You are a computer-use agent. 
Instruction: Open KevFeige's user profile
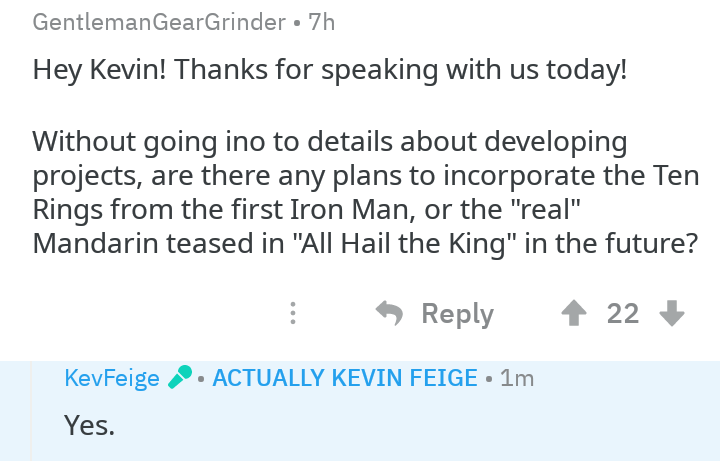pos(111,378)
